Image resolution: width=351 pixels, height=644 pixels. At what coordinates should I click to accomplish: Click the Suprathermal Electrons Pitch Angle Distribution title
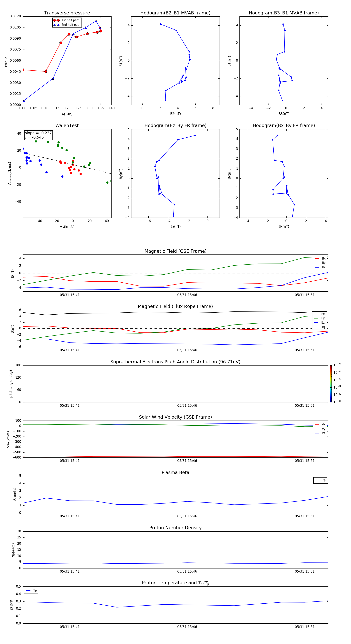pyautogui.click(x=175, y=362)
